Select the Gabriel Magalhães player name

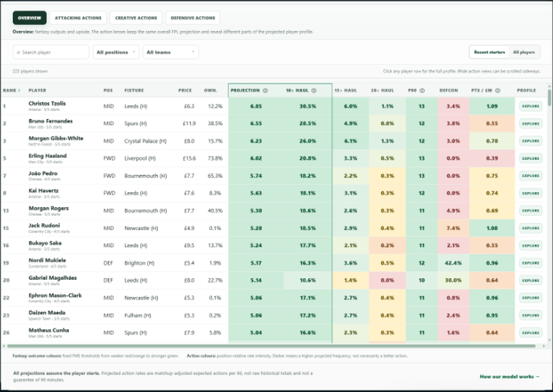click(x=53, y=278)
